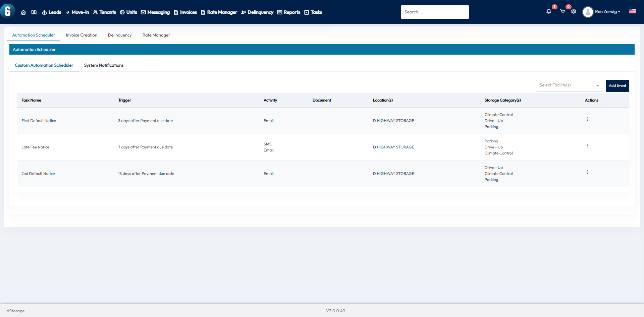Screen dimensions: 644x317
Task: Open actions menu for 2nd Default Notice
Action: 588,172
